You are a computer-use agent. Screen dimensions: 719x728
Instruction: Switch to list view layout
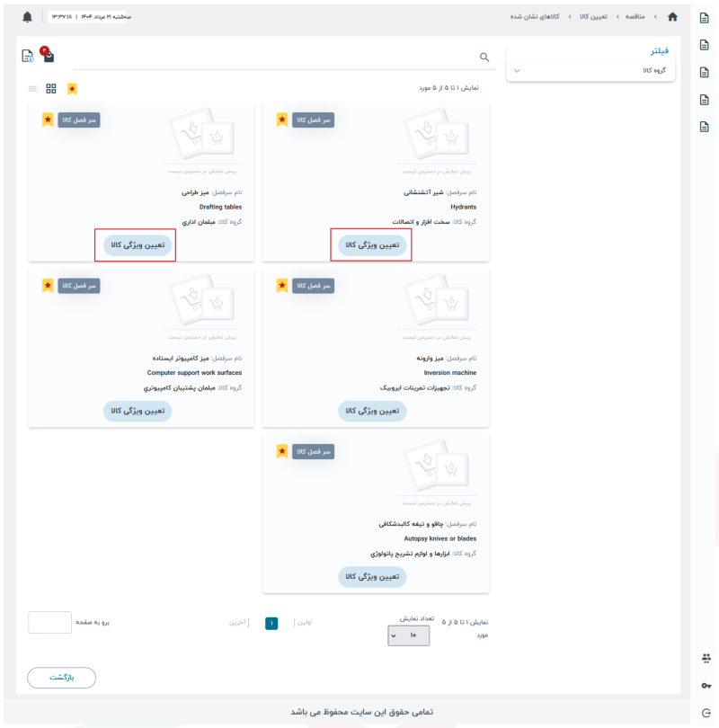coord(32,89)
